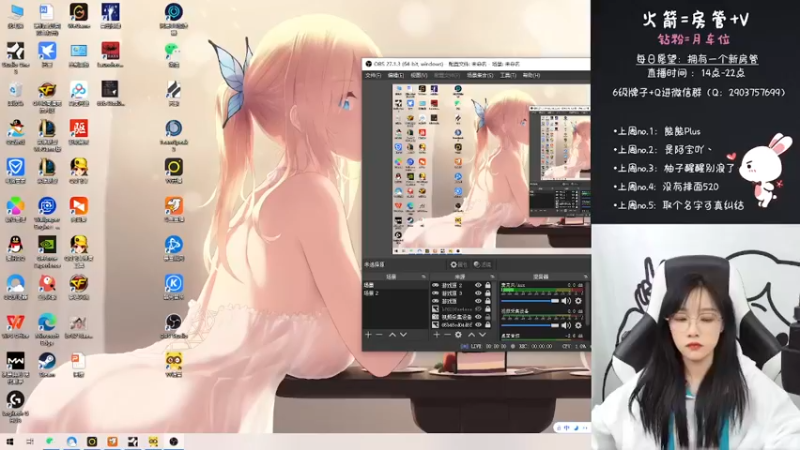Open Task View on the taskbar

(x=30, y=442)
